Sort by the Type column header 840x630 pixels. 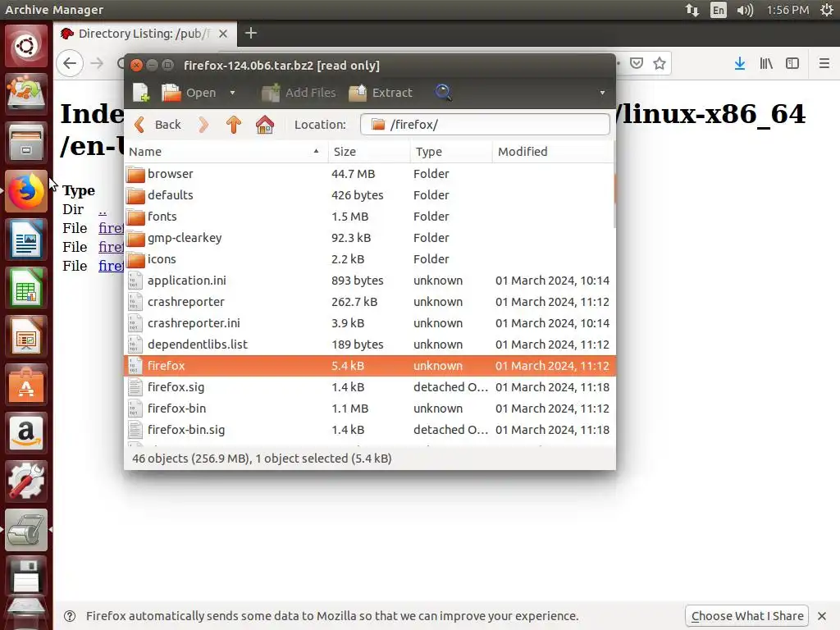pyautogui.click(x=451, y=152)
